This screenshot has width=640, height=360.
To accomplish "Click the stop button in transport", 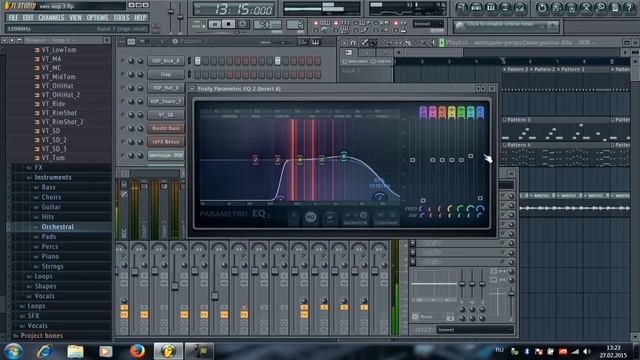I will point(229,24).
